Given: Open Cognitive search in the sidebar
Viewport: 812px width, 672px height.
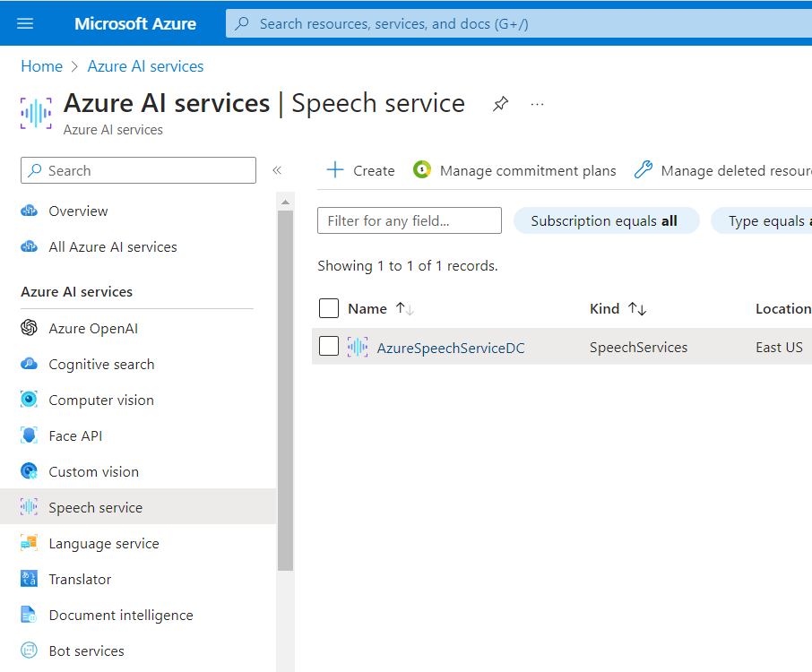Looking at the screenshot, I should 101,364.
